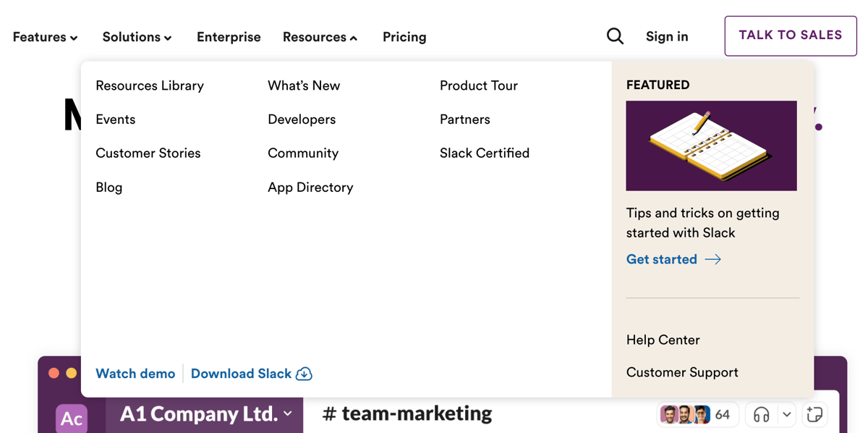Collapse the Resources menu
Viewport: 868px width, 433px height.
pos(320,36)
